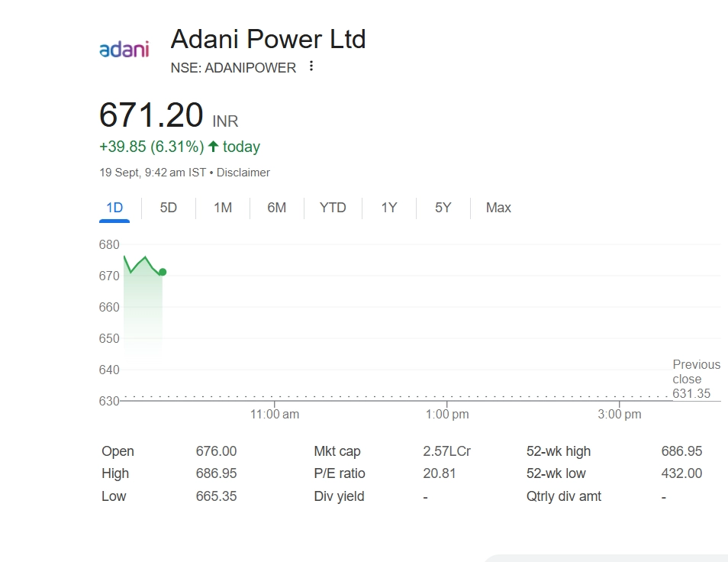The image size is (728, 562).
Task: Open the three-dot more options menu
Action: click(x=311, y=66)
